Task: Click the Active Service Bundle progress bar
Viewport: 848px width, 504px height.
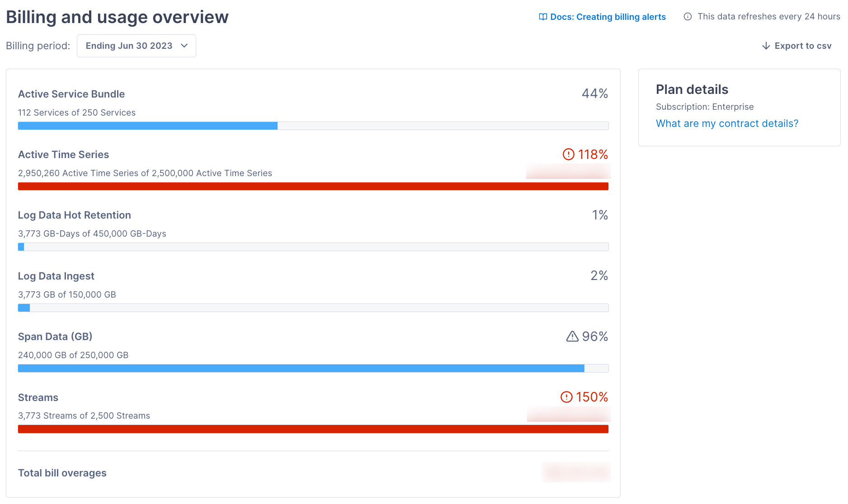Action: [x=313, y=126]
